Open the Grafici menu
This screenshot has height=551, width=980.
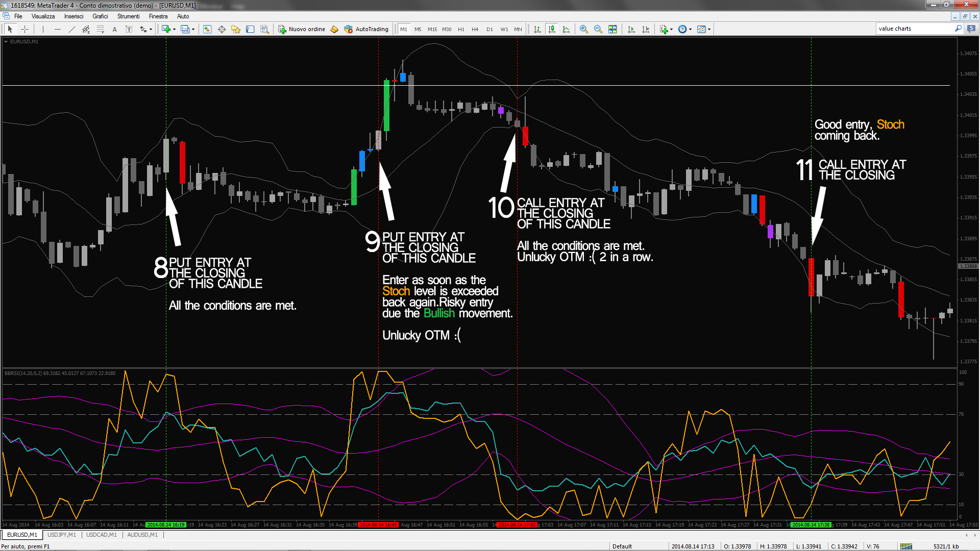(100, 16)
